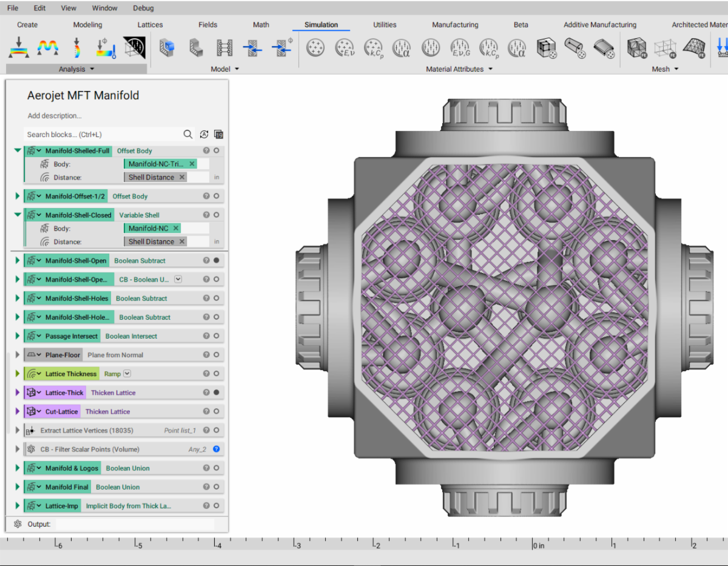The height and width of the screenshot is (566, 728).
Task: Collapse the Manifold-Shelled-Full block
Action: click(18, 150)
